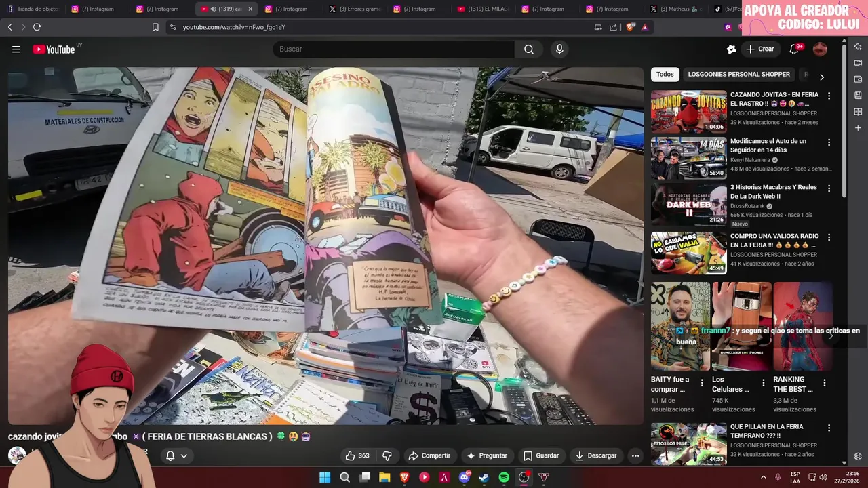Switch to Errores grama X tab
The image size is (868, 488).
[355, 9]
